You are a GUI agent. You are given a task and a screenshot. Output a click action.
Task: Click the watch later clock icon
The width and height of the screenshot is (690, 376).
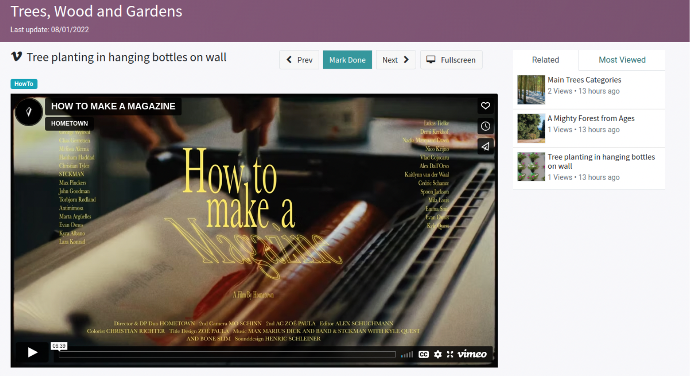(x=485, y=126)
